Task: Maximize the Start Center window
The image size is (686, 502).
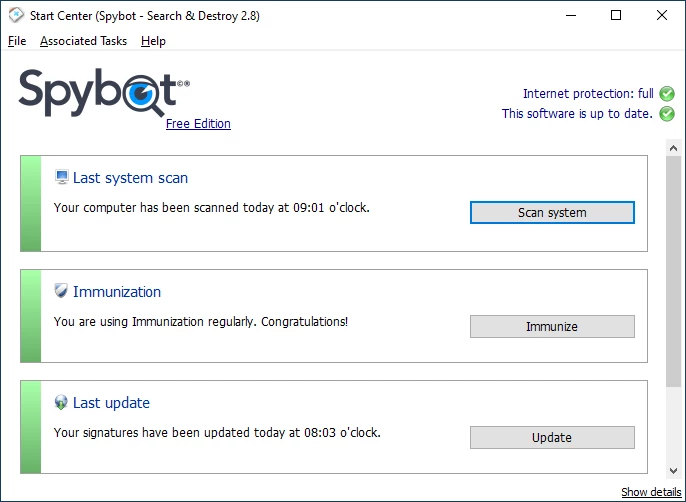Action: click(x=615, y=15)
